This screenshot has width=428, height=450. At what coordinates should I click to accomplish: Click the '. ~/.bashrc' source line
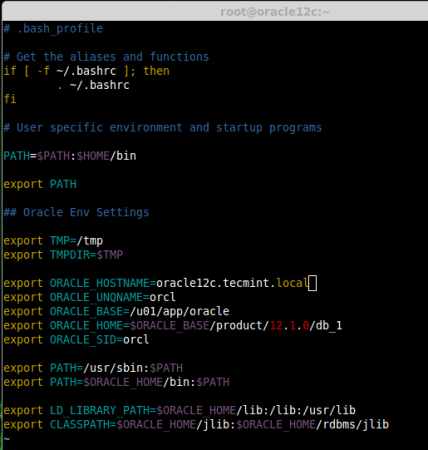click(93, 85)
